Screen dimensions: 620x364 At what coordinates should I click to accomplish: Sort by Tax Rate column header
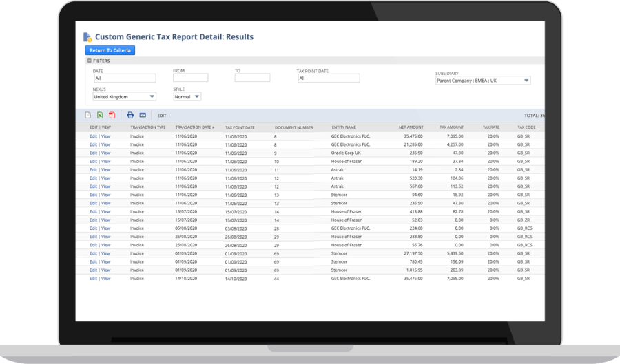click(x=491, y=127)
